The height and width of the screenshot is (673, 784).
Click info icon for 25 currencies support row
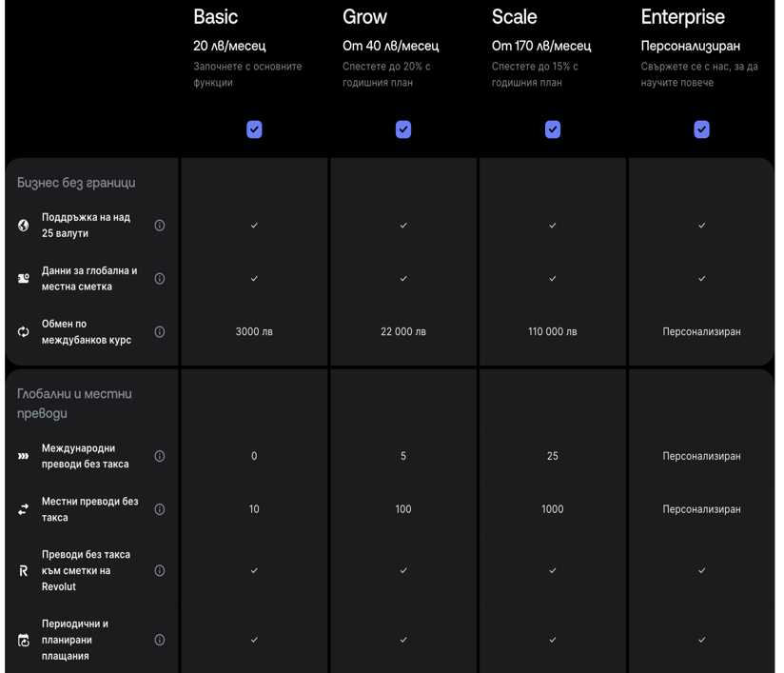(x=160, y=226)
